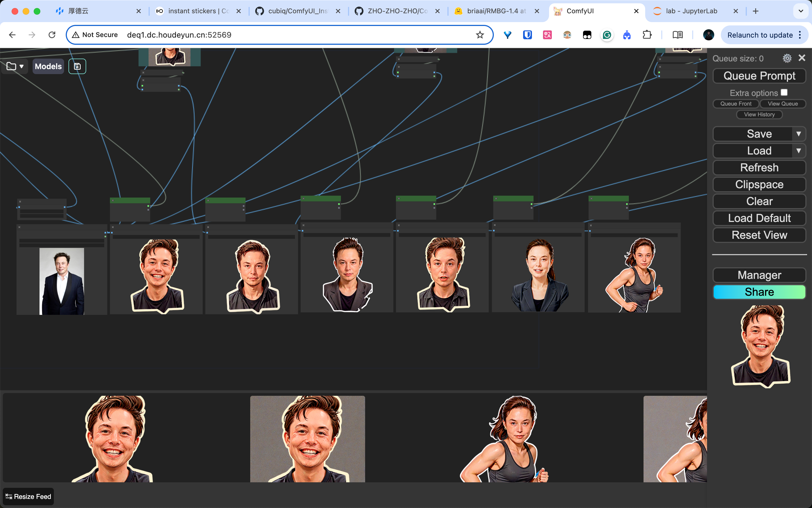Click the workflow save disk icon
812x508 pixels.
77,66
